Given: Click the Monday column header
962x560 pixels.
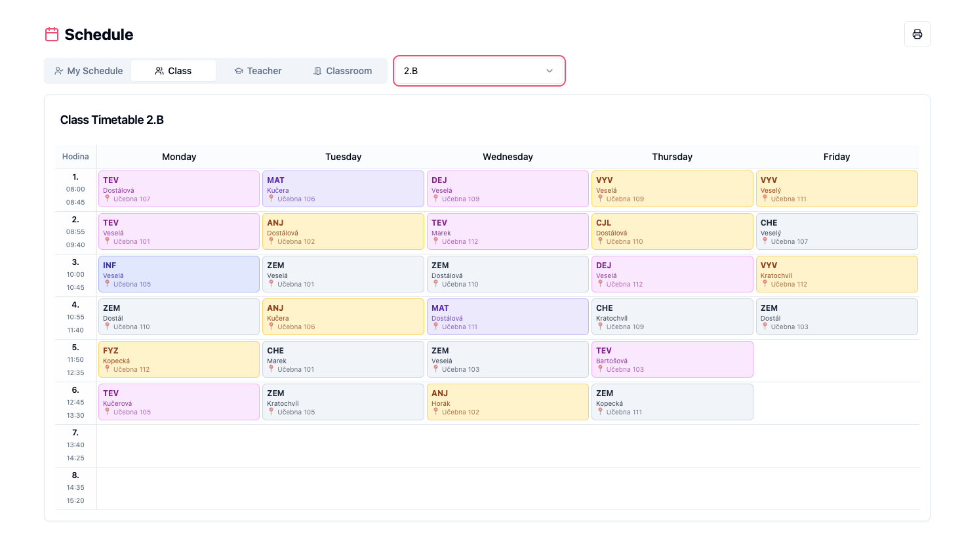Looking at the screenshot, I should pyautogui.click(x=179, y=157).
